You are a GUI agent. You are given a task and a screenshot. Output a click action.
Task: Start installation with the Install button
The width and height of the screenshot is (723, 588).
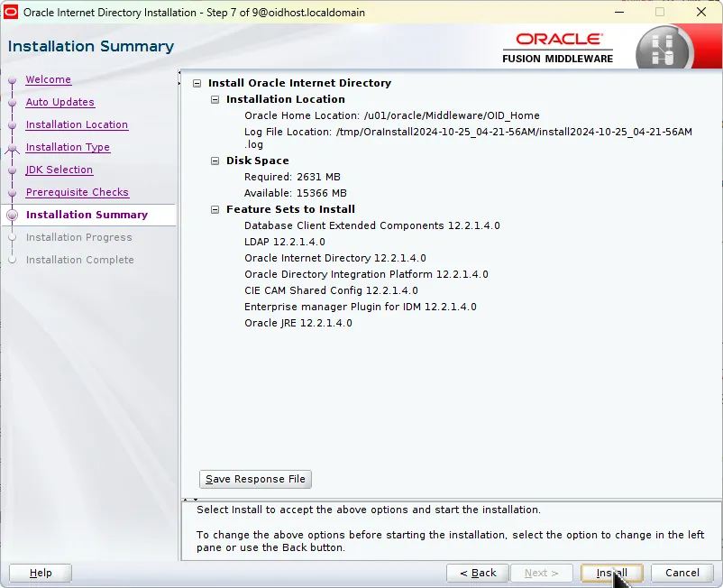(612, 573)
